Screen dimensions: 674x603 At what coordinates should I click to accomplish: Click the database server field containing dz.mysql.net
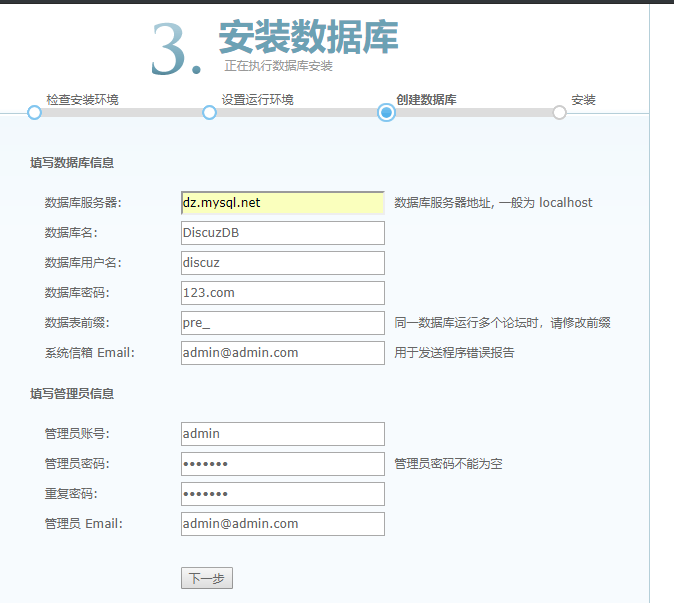coord(283,203)
